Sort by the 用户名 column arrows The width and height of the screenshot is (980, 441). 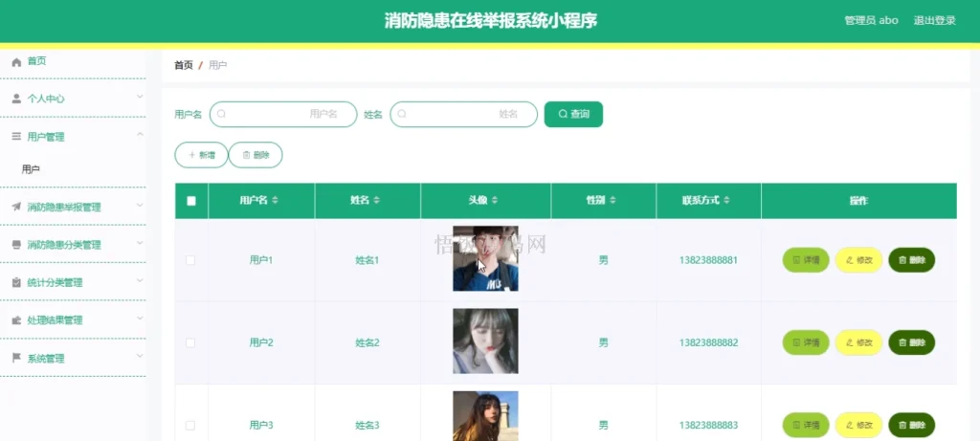pos(275,201)
